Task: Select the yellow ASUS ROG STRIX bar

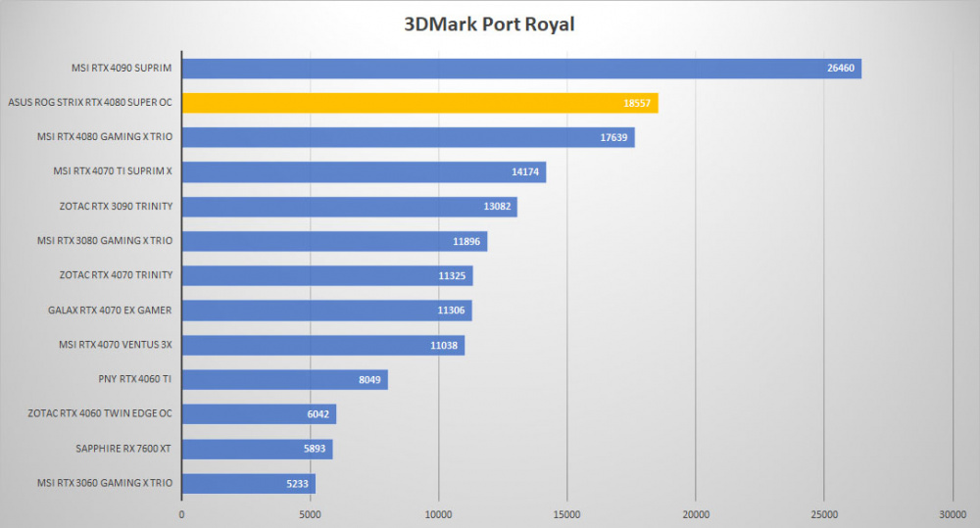Action: pos(420,103)
